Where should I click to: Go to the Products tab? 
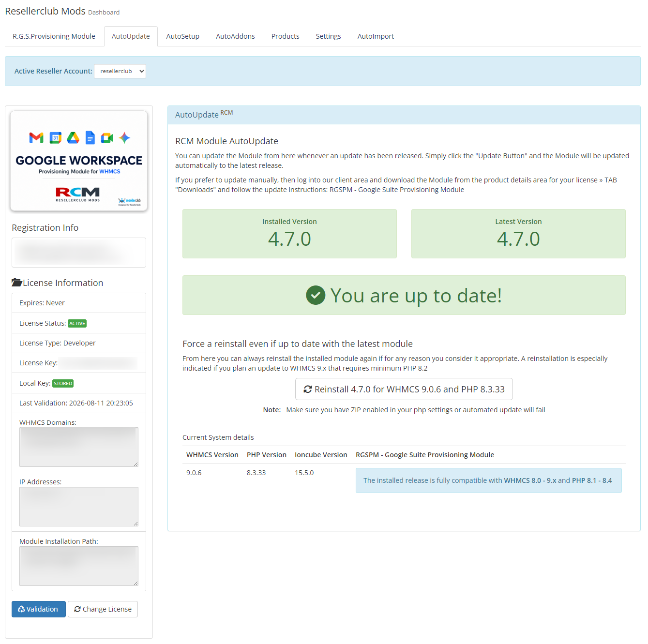pyautogui.click(x=286, y=36)
